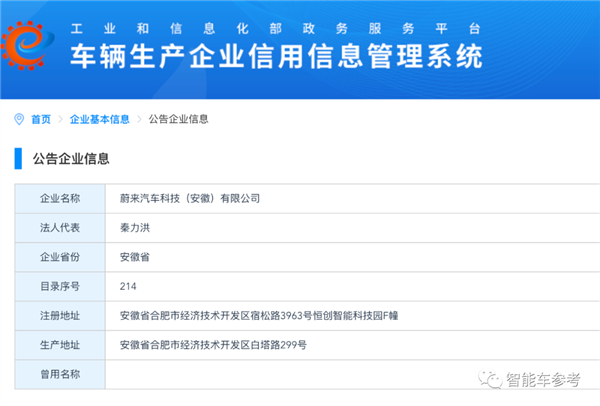The width and height of the screenshot is (600, 406).
Task: Select the 注册地址 label cell
Action: click(x=60, y=316)
